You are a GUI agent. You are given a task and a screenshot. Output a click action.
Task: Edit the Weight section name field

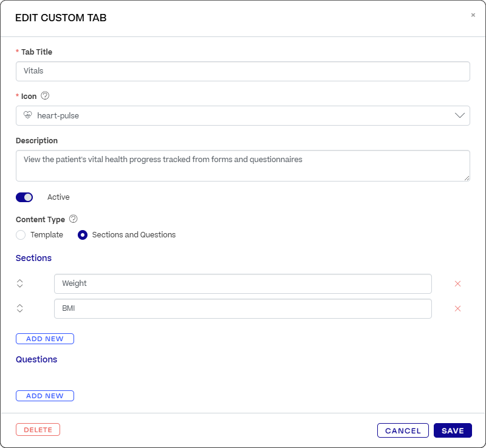tap(242, 283)
